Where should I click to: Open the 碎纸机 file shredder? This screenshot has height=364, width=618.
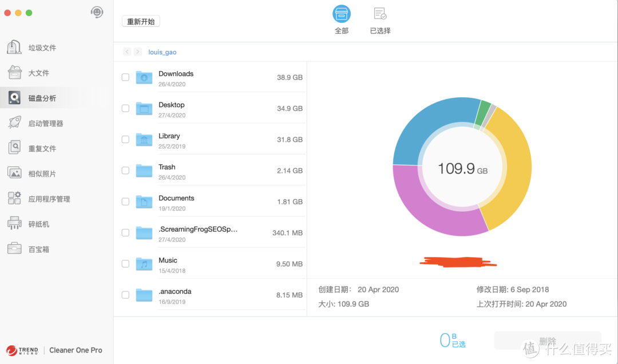[34, 223]
